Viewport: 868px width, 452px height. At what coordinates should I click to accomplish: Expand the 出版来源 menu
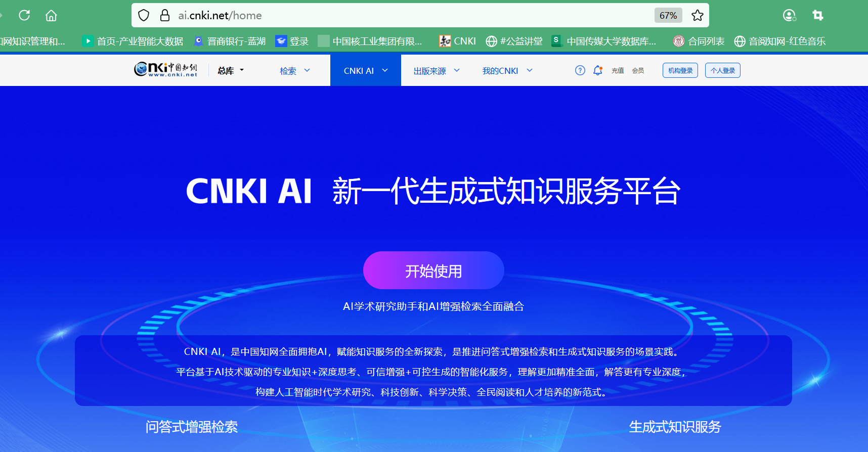pyautogui.click(x=437, y=71)
